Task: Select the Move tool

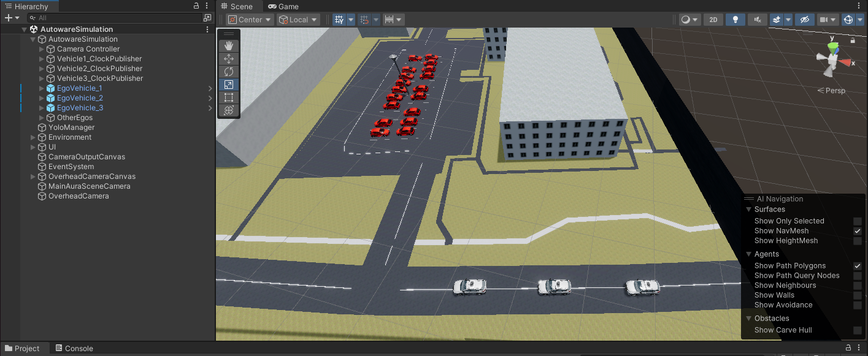Action: coord(229,59)
